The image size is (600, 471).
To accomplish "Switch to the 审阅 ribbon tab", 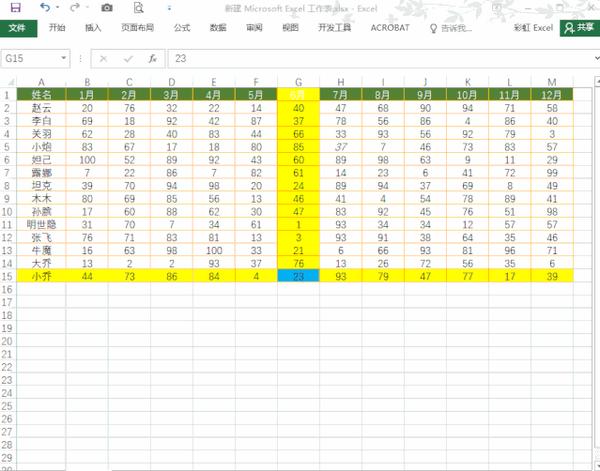I will pyautogui.click(x=254, y=28).
